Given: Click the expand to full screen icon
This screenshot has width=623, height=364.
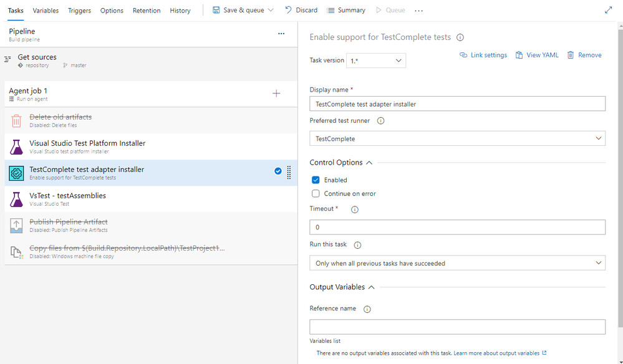Looking at the screenshot, I should coord(609,11).
